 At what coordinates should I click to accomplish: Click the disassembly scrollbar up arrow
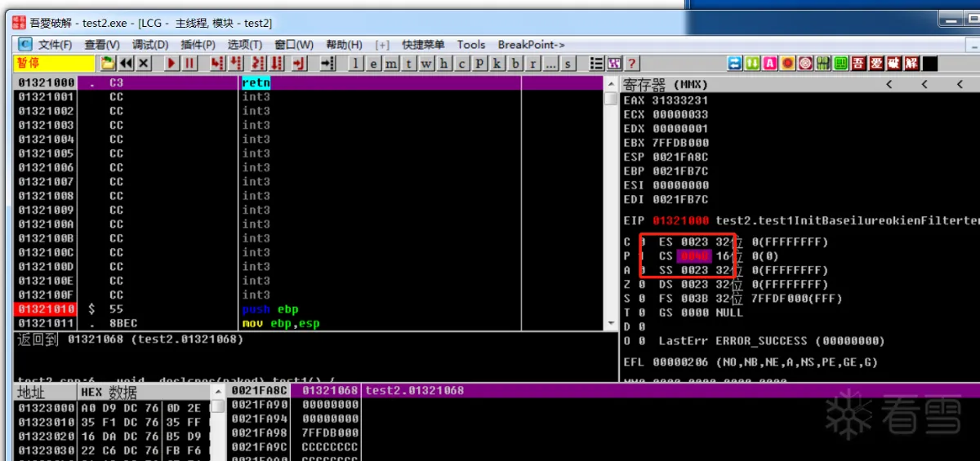(x=610, y=84)
